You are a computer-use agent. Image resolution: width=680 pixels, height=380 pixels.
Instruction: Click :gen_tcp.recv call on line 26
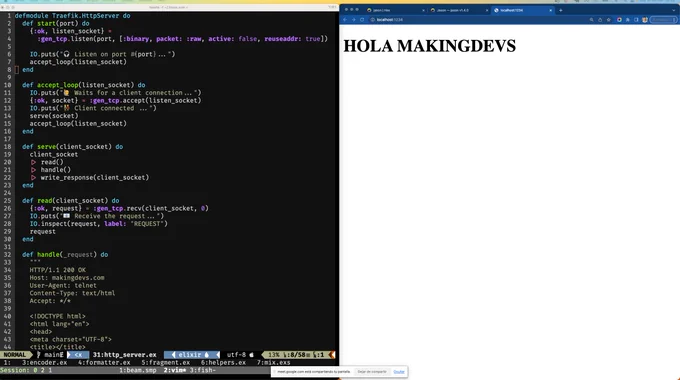(151, 209)
